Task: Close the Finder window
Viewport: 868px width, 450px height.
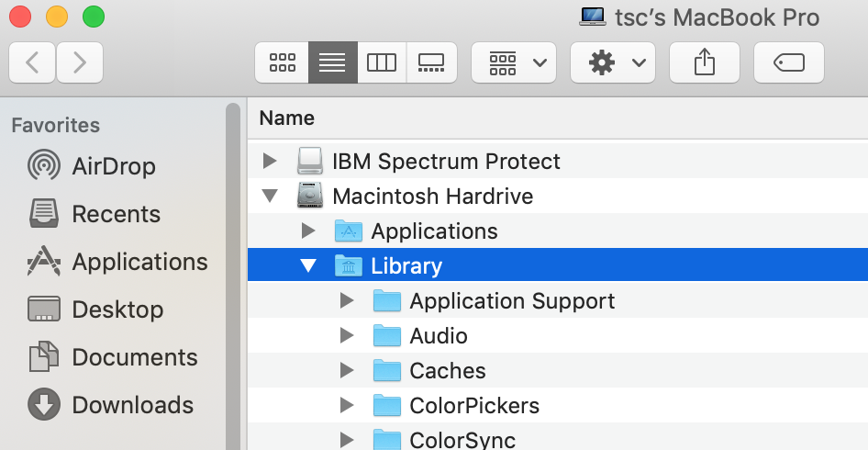Action: 20,17
